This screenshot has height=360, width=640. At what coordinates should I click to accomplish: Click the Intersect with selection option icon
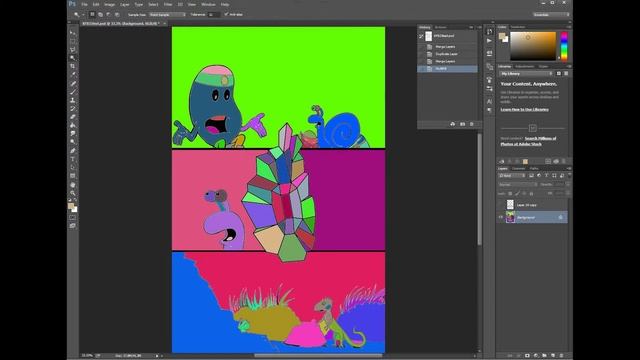[x=117, y=14]
